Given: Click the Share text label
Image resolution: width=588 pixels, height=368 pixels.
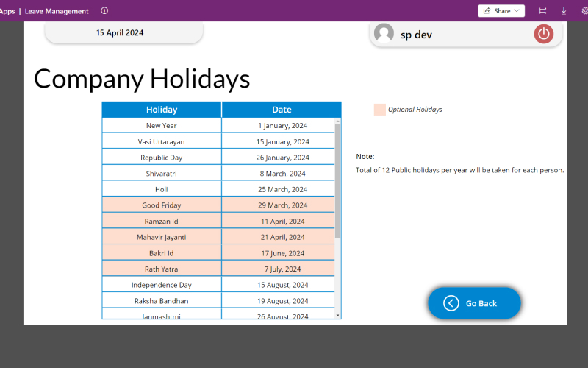Looking at the screenshot, I should [x=502, y=11].
